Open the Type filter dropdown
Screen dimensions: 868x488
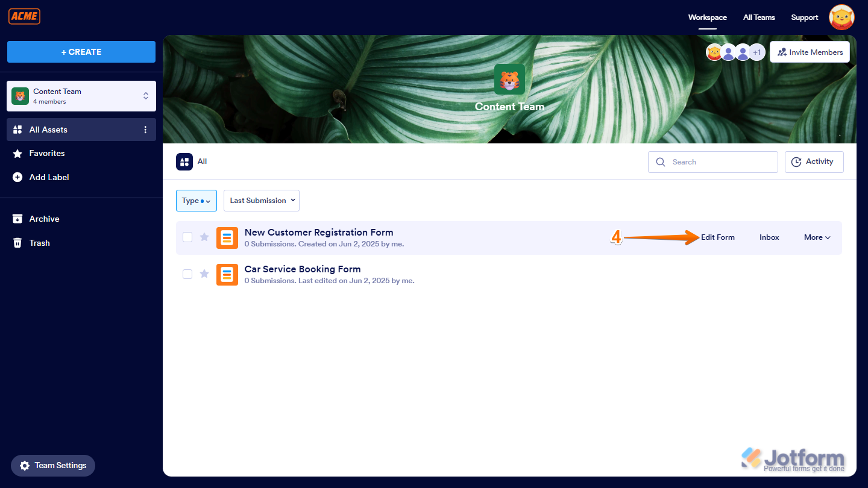(x=196, y=200)
